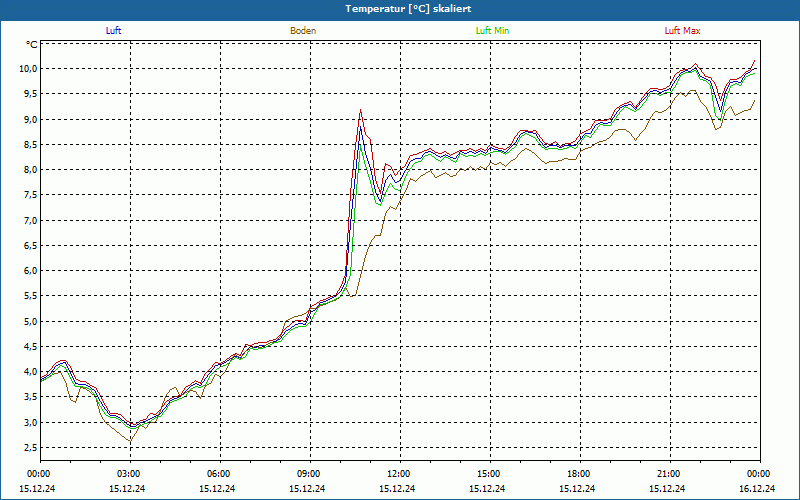This screenshot has height=500, width=800.
Task: Click the '3,5' y-axis value
Action: (x=30, y=397)
